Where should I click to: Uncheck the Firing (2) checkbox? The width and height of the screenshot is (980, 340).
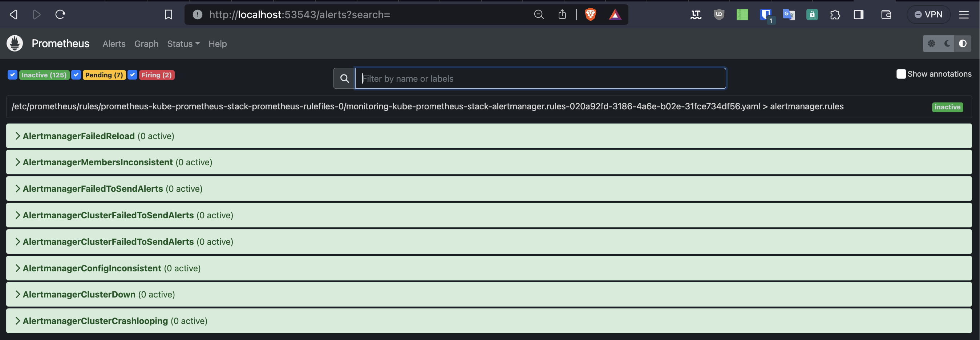click(x=132, y=74)
